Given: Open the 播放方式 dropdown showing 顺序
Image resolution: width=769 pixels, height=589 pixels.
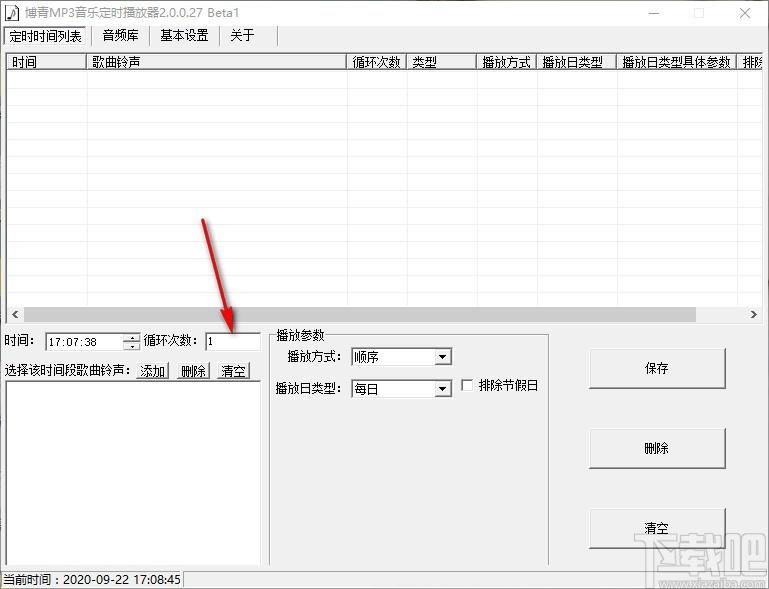Looking at the screenshot, I should pos(401,357).
